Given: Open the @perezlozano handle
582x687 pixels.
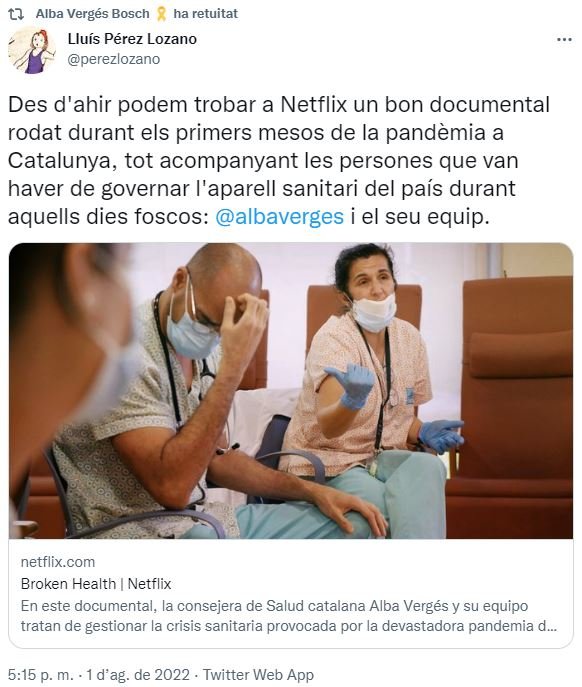Looking at the screenshot, I should pyautogui.click(x=114, y=59).
